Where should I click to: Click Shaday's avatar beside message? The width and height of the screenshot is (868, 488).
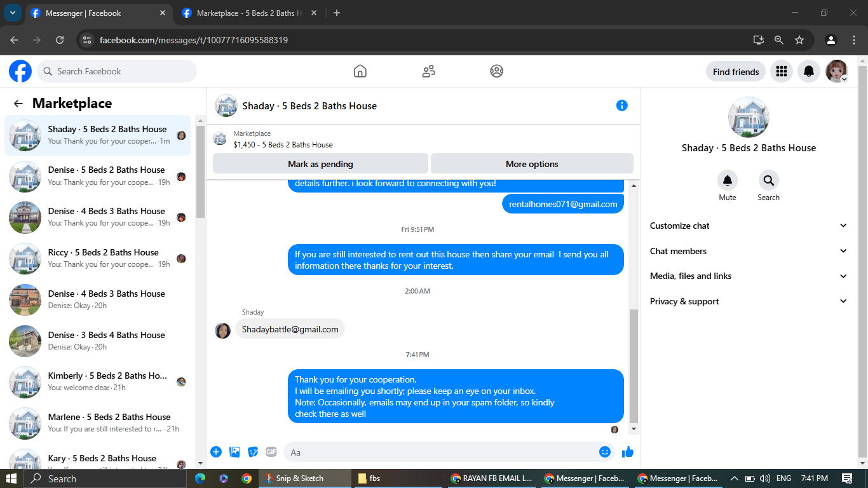pos(222,330)
